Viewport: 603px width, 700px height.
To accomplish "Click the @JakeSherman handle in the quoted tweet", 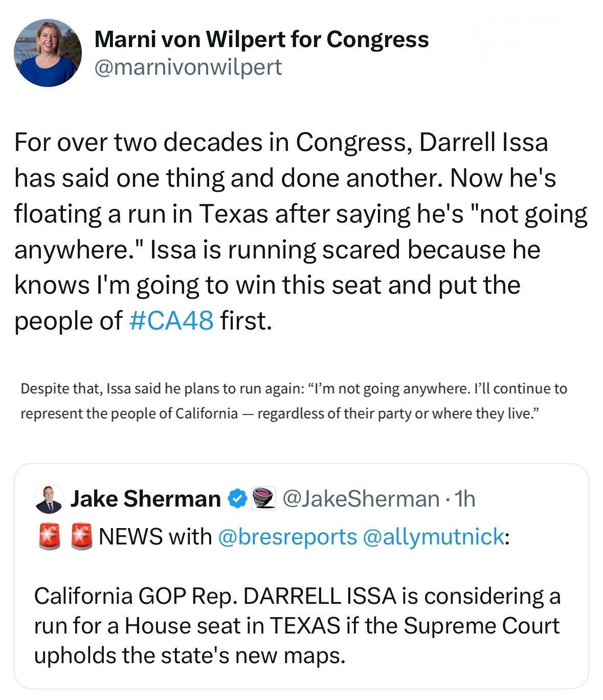I will coord(361,498).
